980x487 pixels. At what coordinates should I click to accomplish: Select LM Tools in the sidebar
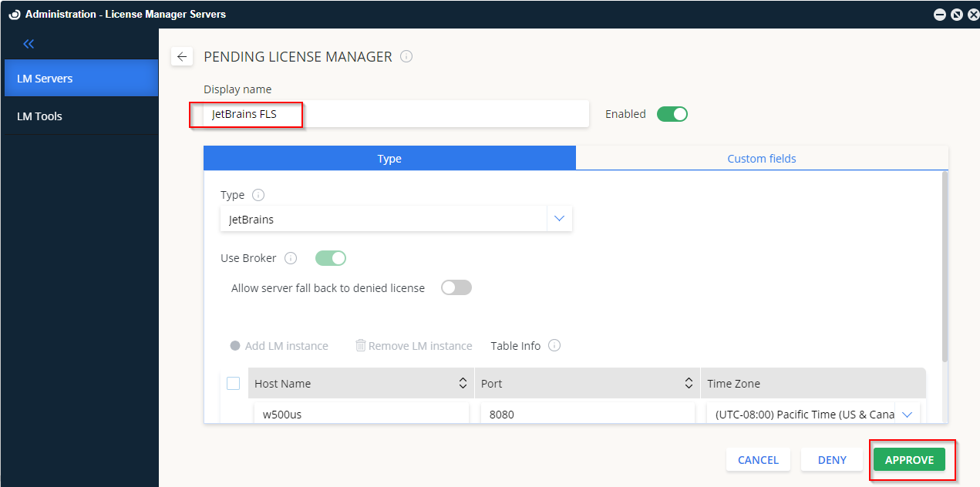click(x=40, y=116)
